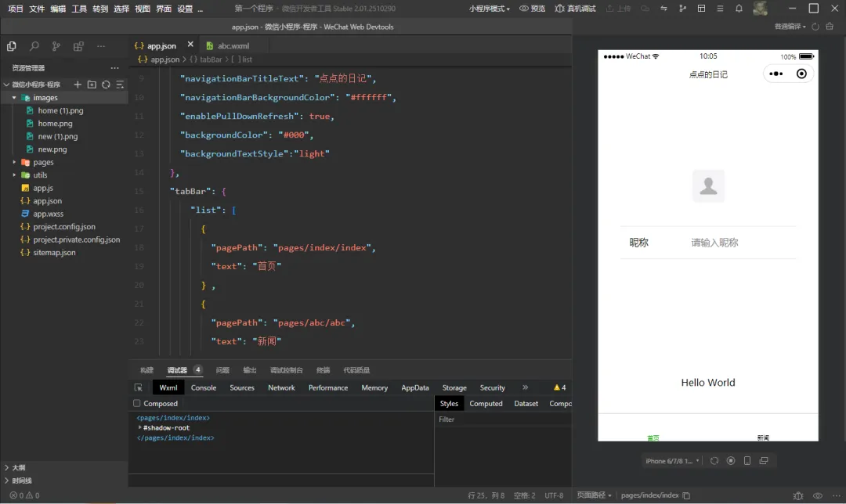Expand the utils folder
The height and width of the screenshot is (504, 846).
14,175
